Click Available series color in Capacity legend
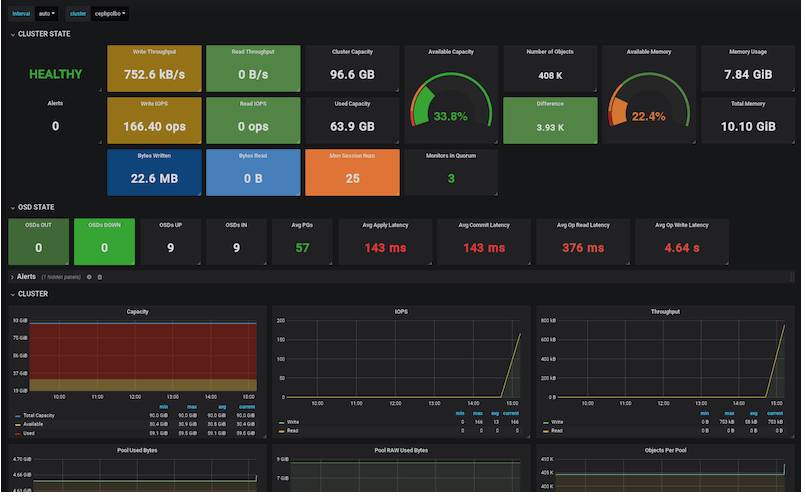Image resolution: width=806 pixels, height=496 pixels. coord(18,423)
